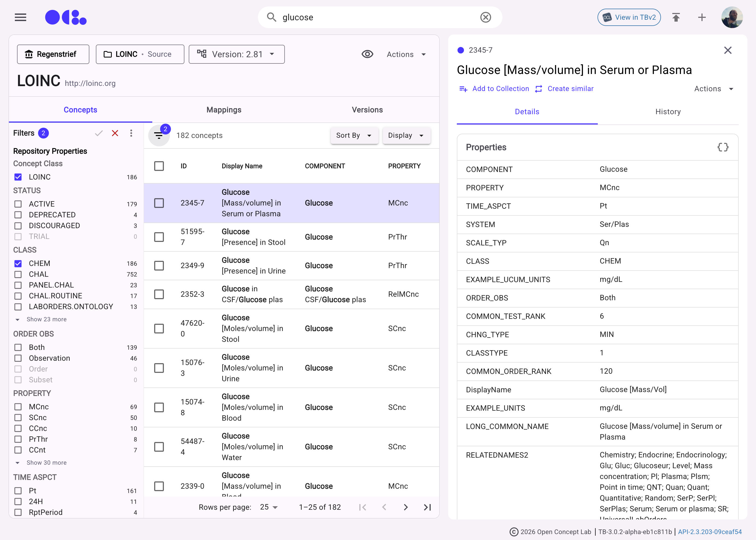The image size is (756, 540).
Task: Change rows per page from 25
Action: point(269,507)
